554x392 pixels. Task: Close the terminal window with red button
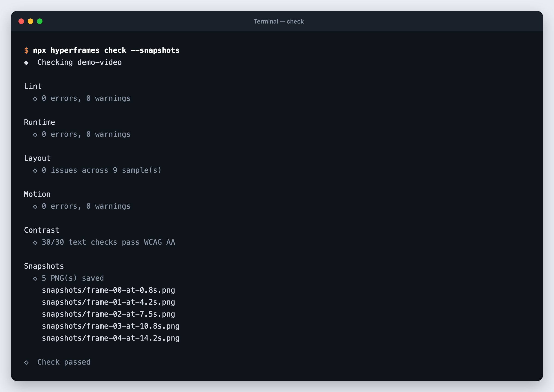[21, 21]
